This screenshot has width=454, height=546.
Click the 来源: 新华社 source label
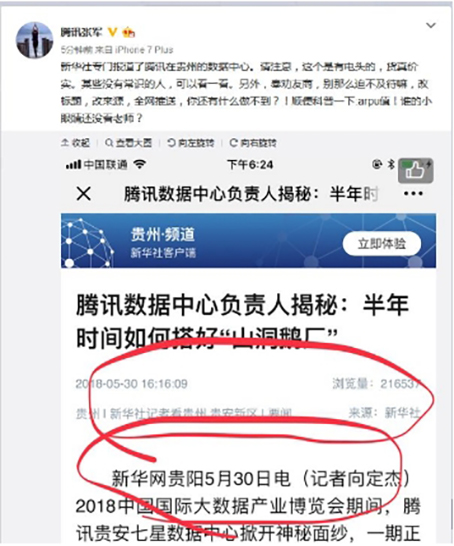(x=385, y=413)
